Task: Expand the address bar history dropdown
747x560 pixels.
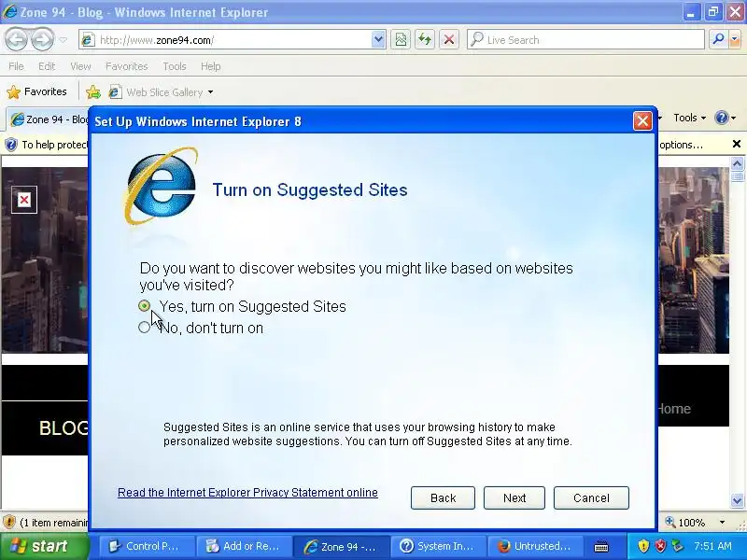Action: [378, 40]
